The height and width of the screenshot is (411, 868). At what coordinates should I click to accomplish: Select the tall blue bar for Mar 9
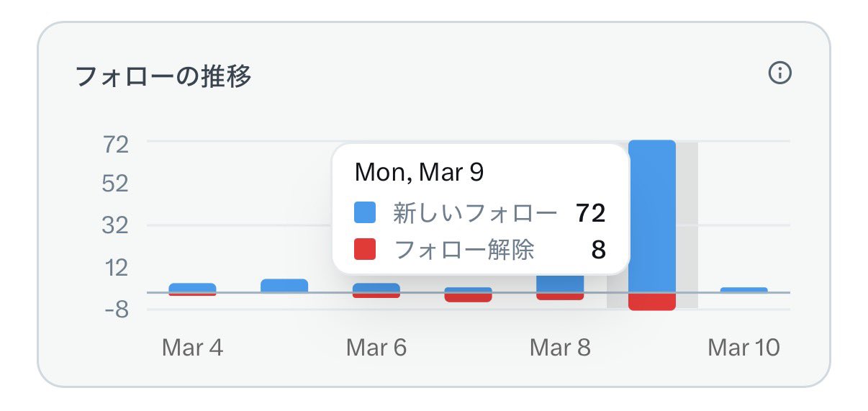652,216
